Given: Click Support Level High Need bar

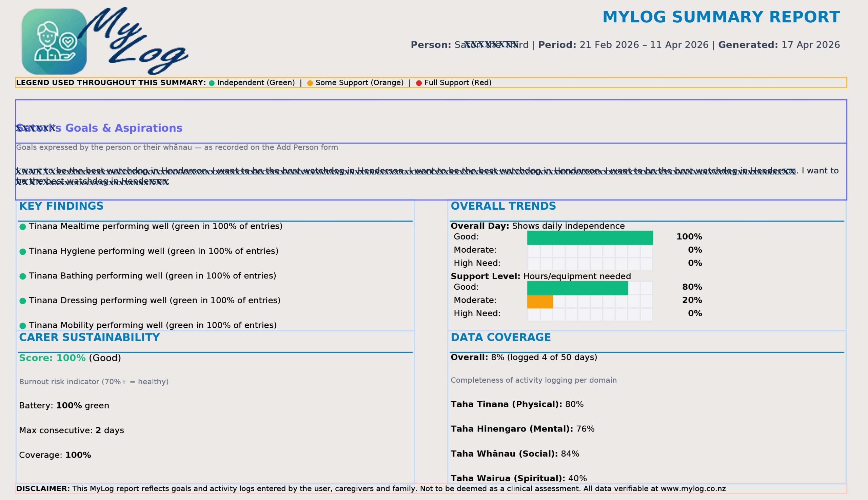Looking at the screenshot, I should point(590,314).
